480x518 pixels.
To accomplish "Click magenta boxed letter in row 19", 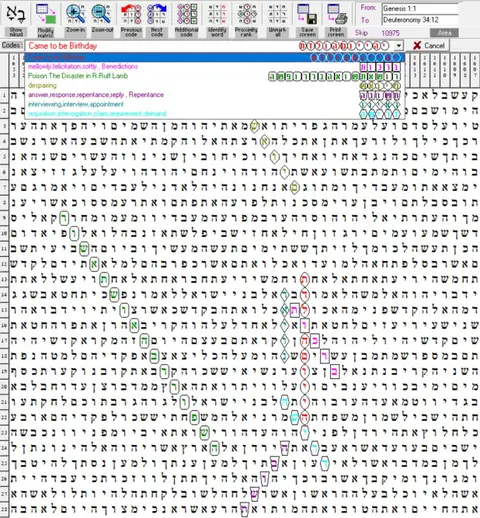I will tap(335, 371).
